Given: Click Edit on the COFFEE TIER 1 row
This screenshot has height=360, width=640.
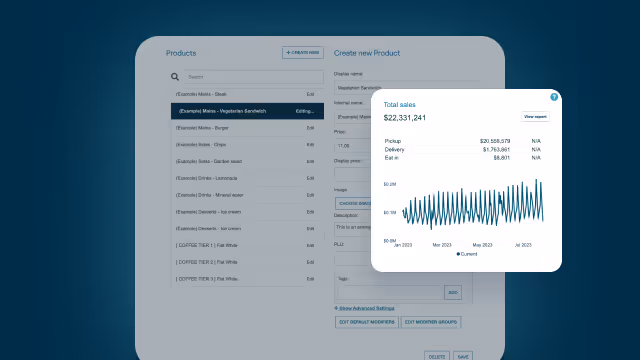Looking at the screenshot, I should point(310,245).
